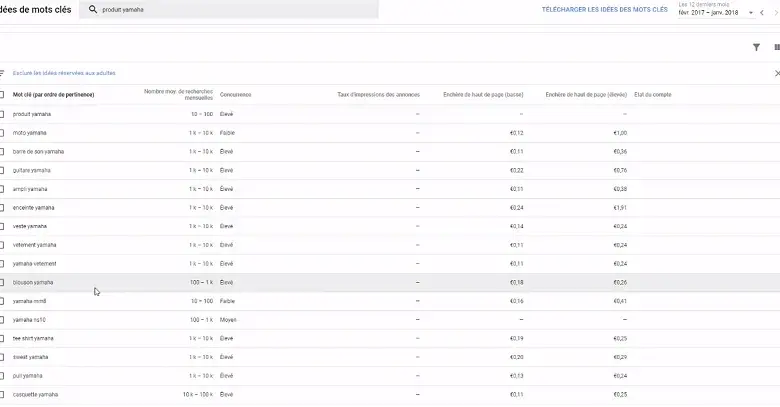Viewport: 780px width, 407px height.
Task: Click the €1,00 high bid for moto yamaha
Action: click(620, 133)
